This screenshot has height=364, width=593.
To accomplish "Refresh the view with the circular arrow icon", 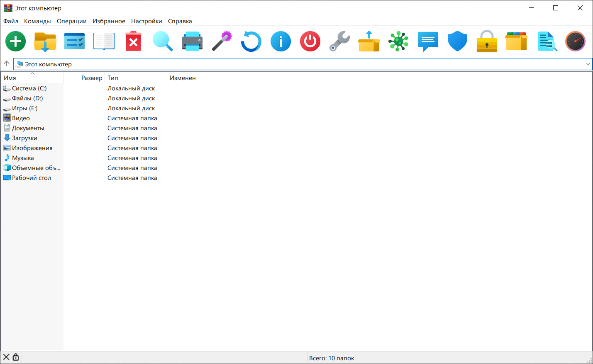I will pos(251,41).
